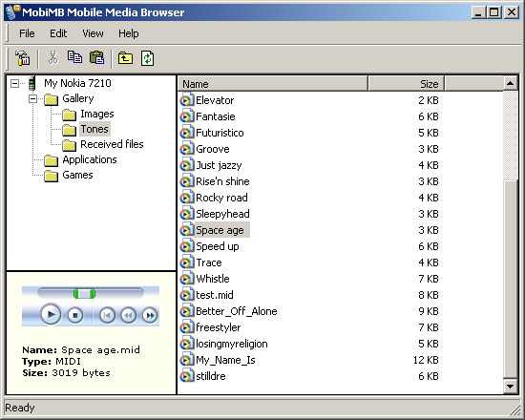Viewport: 525px width, 420px height.
Task: Collapse the Gallery folder node
Action: (x=32, y=99)
